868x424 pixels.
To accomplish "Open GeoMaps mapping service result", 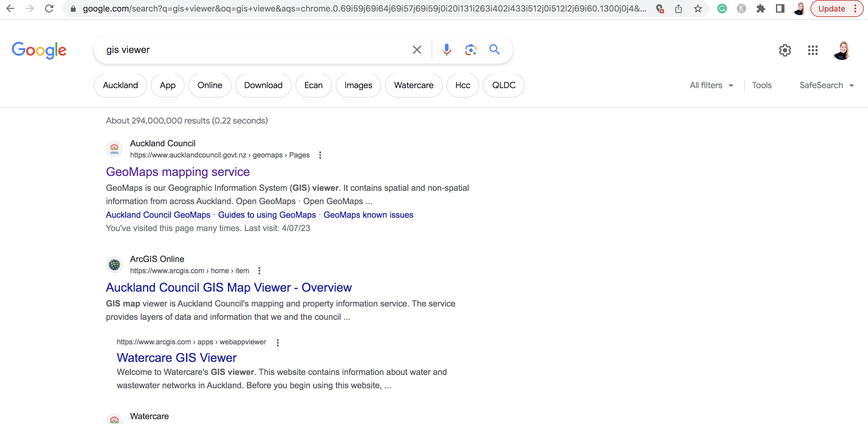I will click(x=178, y=172).
